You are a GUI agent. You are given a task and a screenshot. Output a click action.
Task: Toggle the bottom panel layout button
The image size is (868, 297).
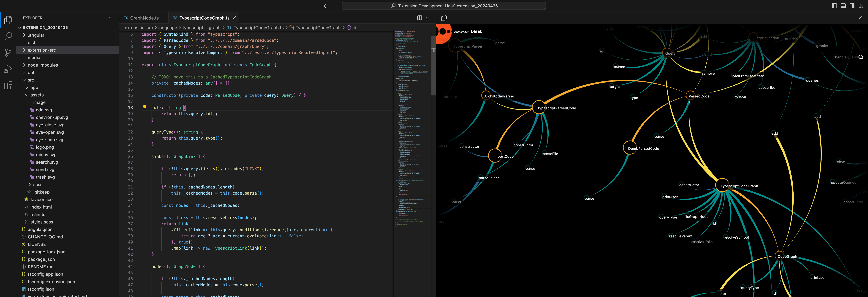click(x=843, y=6)
